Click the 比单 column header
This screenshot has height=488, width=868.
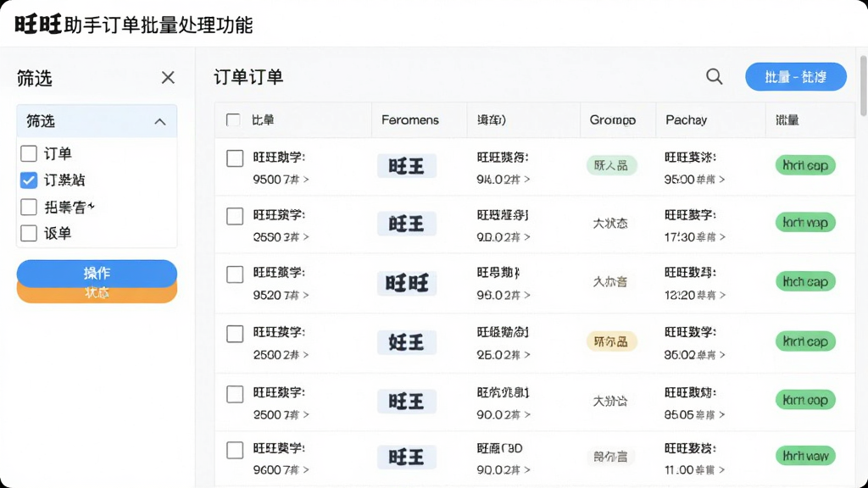pyautogui.click(x=263, y=120)
